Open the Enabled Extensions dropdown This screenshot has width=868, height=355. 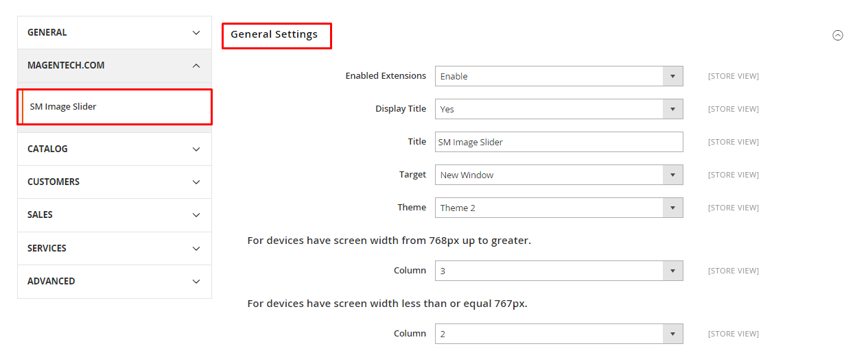click(x=559, y=76)
